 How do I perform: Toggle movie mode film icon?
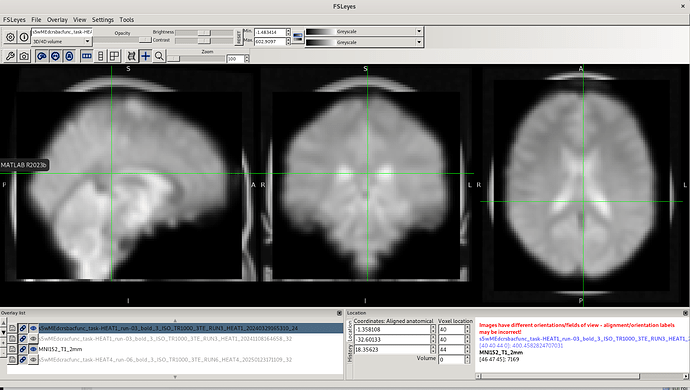tap(131, 56)
